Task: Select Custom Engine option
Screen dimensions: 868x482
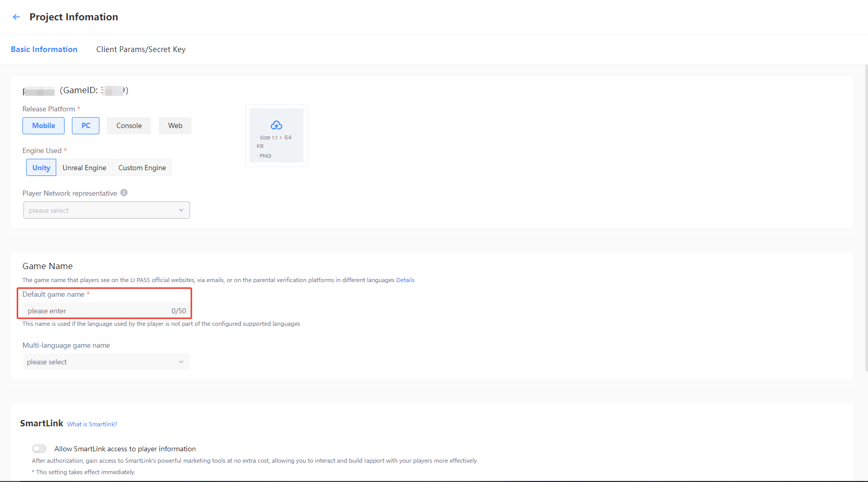Action: 142,168
